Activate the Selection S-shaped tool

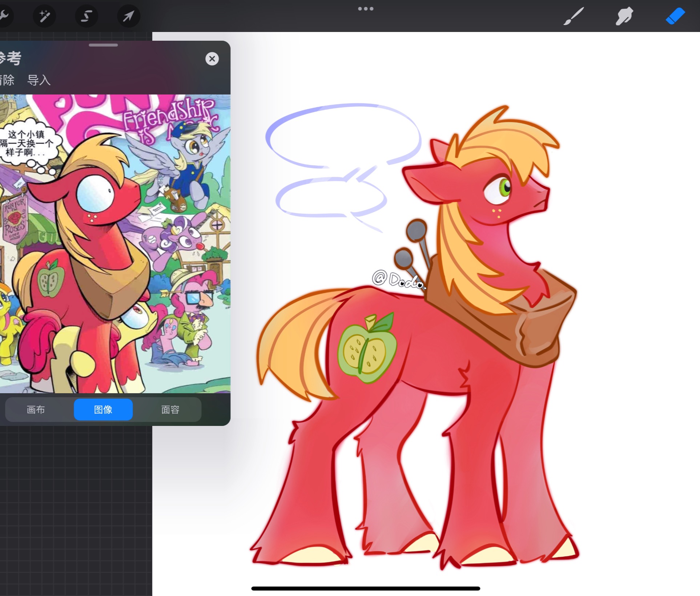(x=86, y=16)
